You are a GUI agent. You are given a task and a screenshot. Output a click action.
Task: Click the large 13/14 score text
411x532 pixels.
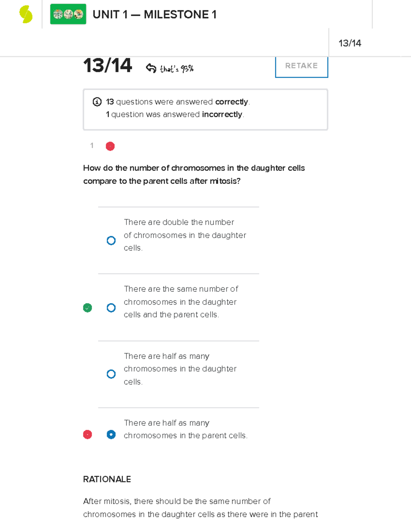click(x=108, y=65)
